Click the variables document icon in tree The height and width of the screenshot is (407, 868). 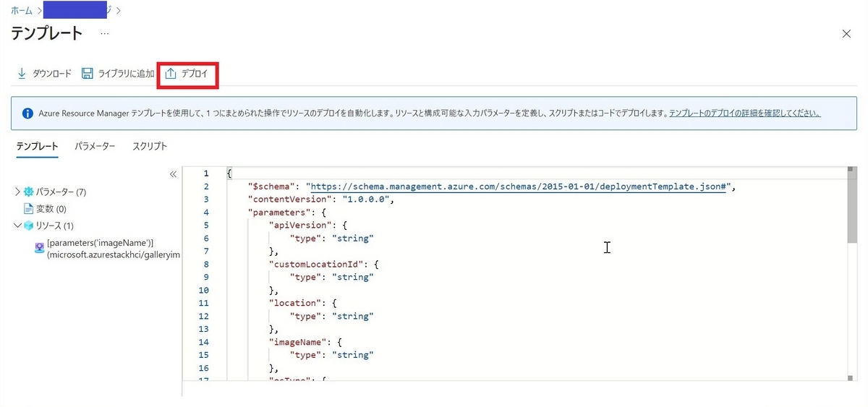[29, 209]
